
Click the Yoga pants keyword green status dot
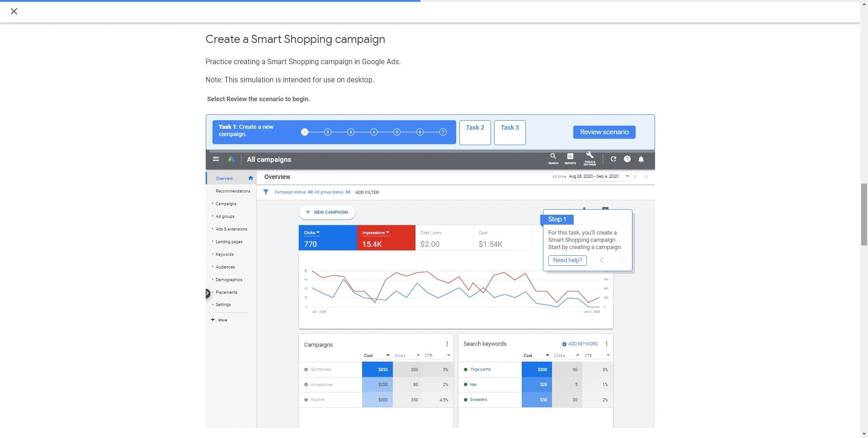(466, 370)
